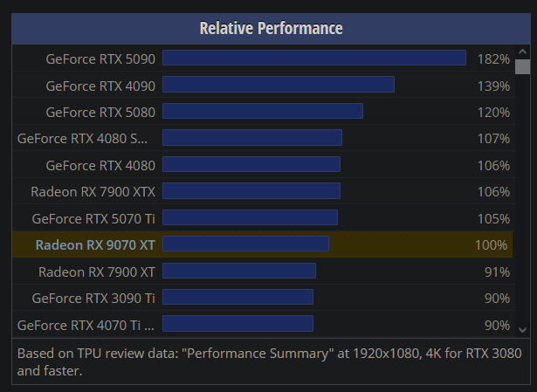Click the 91% performance value

point(497,272)
